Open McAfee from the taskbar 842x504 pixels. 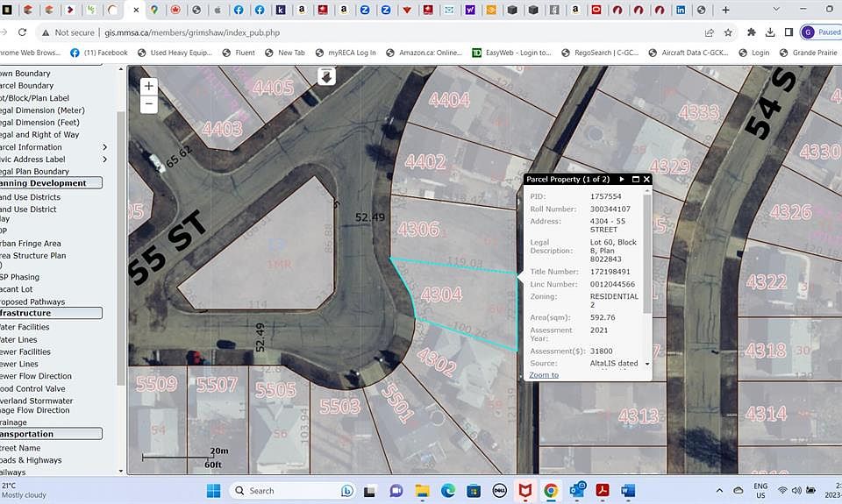pos(525,491)
